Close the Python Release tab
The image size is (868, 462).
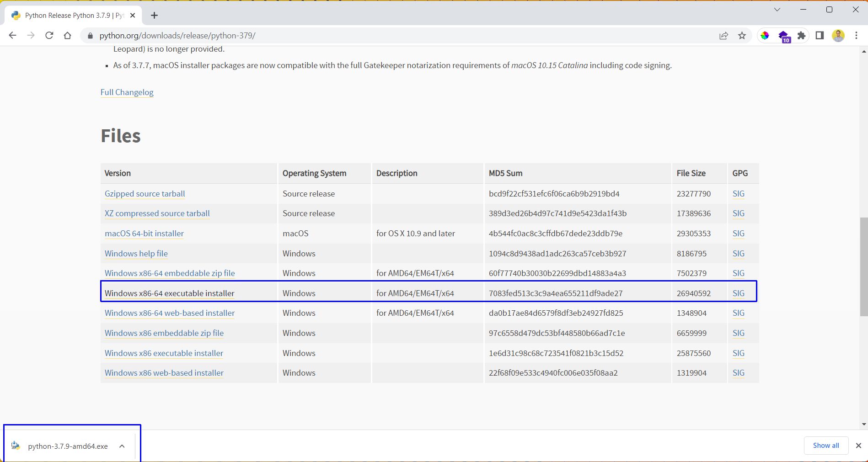point(133,16)
